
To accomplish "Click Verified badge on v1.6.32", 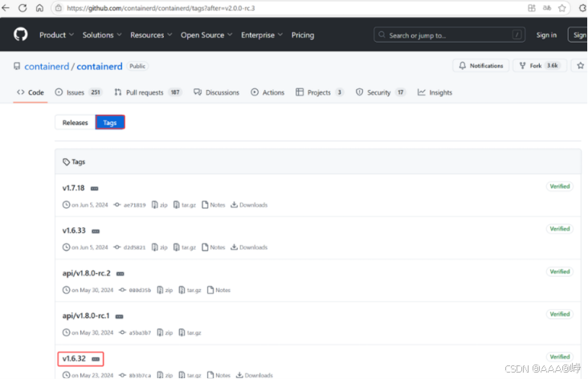I will (560, 357).
